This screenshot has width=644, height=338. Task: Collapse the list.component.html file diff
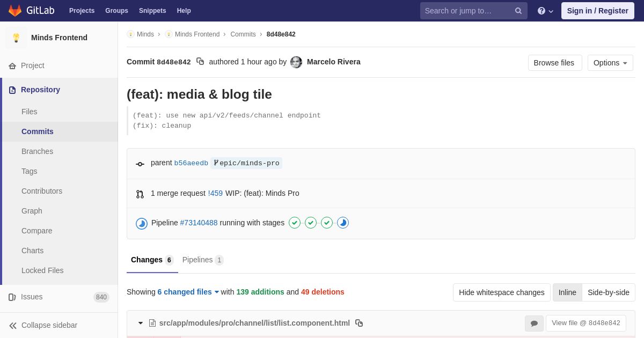(141, 323)
